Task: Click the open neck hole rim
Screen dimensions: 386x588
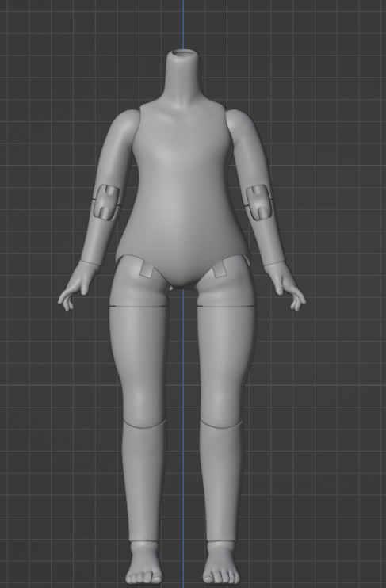Action: [183, 54]
